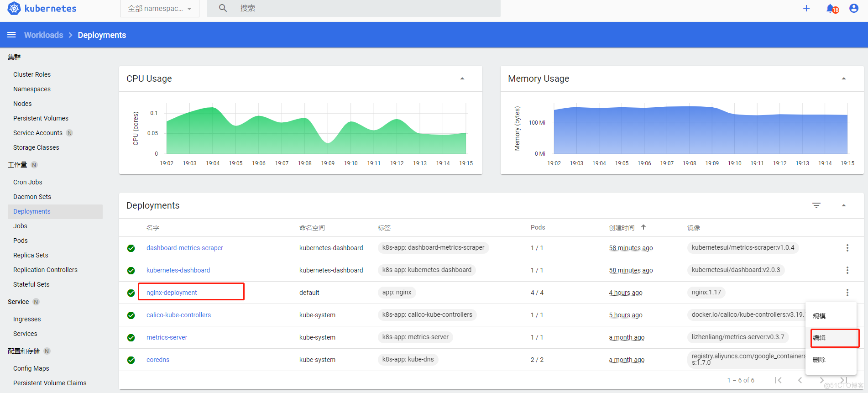
Task: Click '4 hours ago' timestamp for nginx-deployment
Action: (x=625, y=293)
